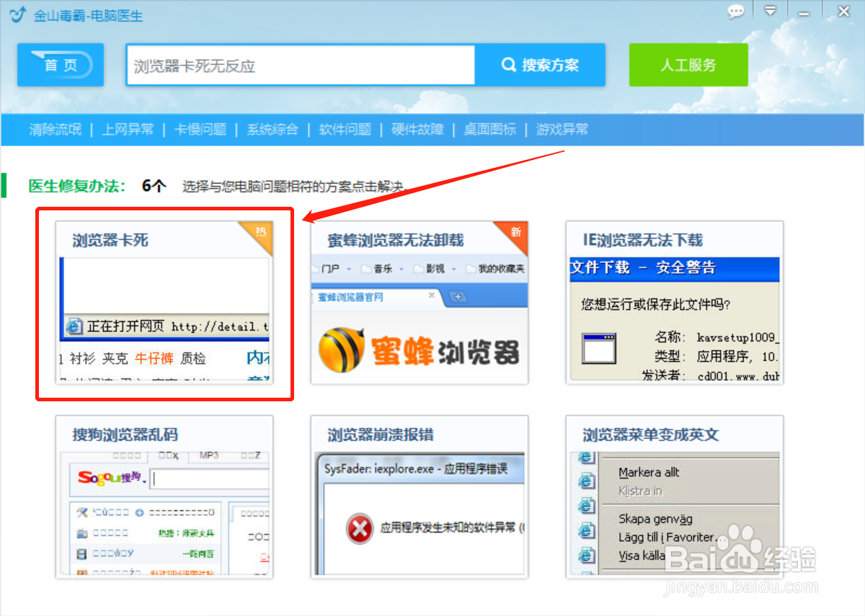Select the 系统综合 category
The image size is (865, 616).
click(272, 130)
